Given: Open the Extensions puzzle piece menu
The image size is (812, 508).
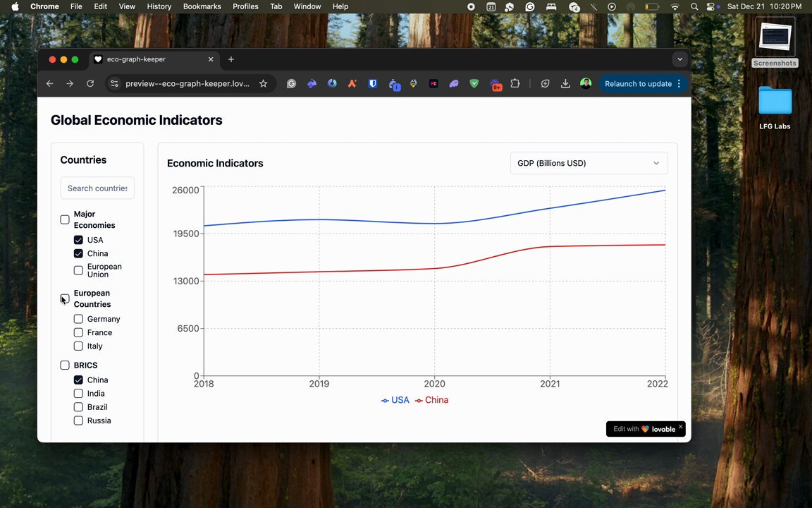Looking at the screenshot, I should 515,83.
